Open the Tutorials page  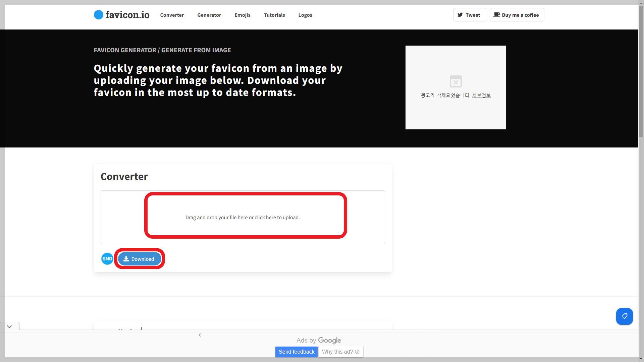(274, 15)
